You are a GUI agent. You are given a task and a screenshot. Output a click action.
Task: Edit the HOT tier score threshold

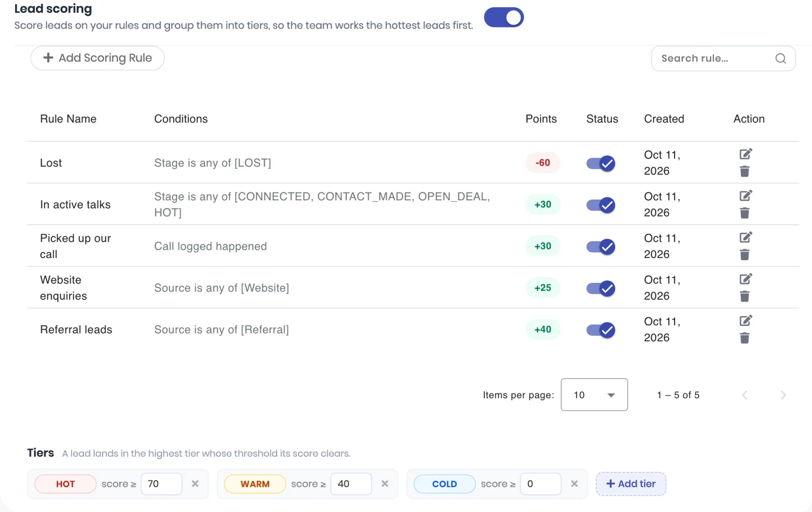[x=161, y=484]
